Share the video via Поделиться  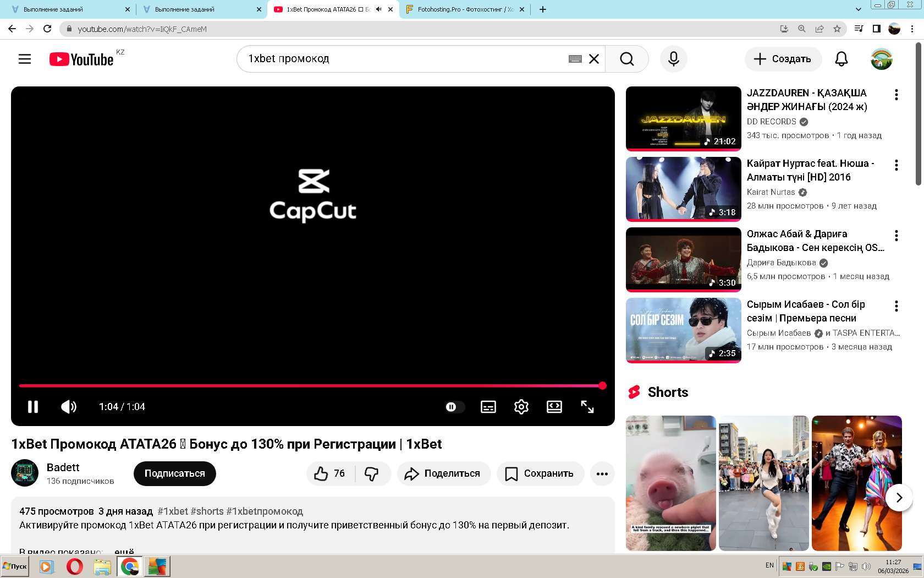(x=444, y=473)
